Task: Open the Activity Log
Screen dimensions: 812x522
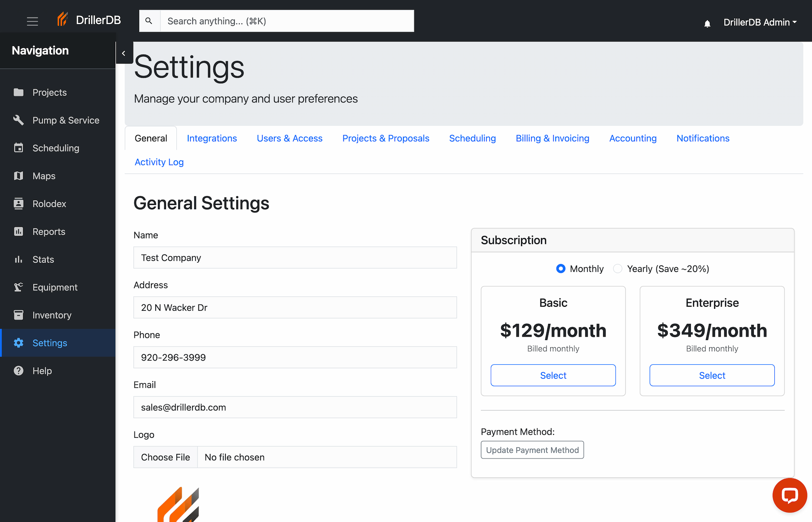Action: click(x=159, y=162)
